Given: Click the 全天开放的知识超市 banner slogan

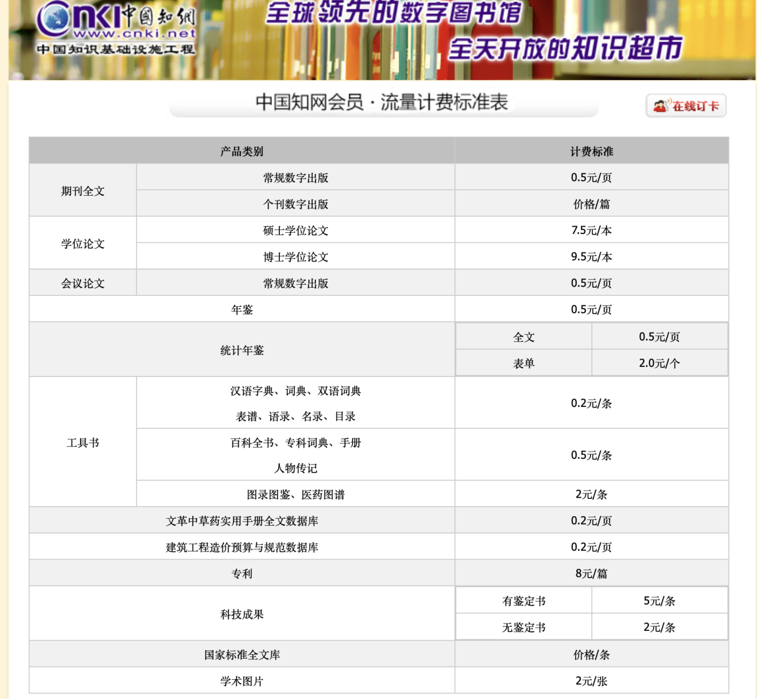Looking at the screenshot, I should pyautogui.click(x=566, y=48).
